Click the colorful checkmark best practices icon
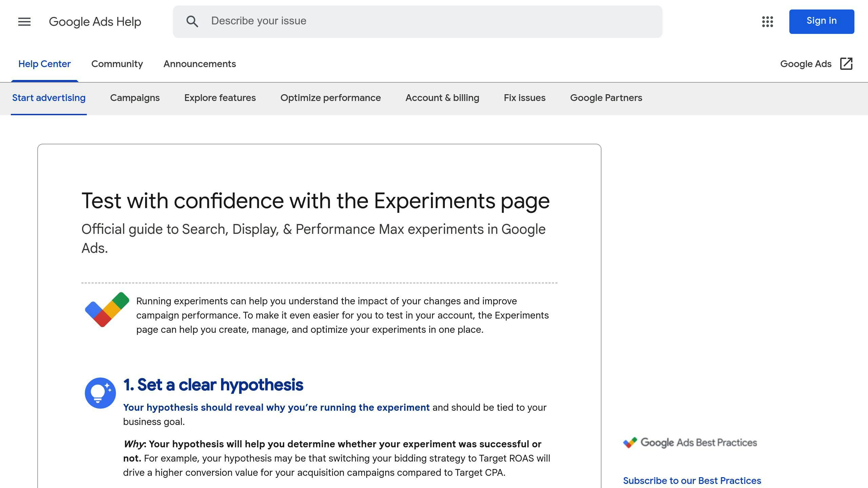The image size is (868, 488). 107,309
